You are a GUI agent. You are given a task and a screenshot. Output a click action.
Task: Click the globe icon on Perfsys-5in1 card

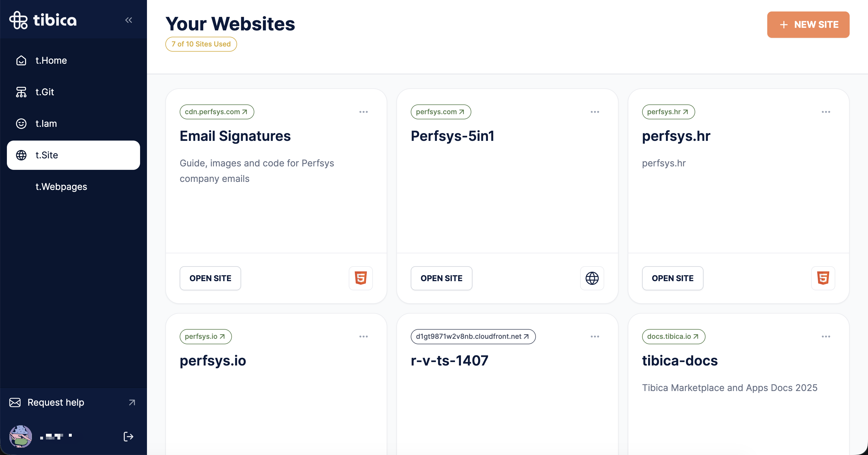click(x=592, y=278)
